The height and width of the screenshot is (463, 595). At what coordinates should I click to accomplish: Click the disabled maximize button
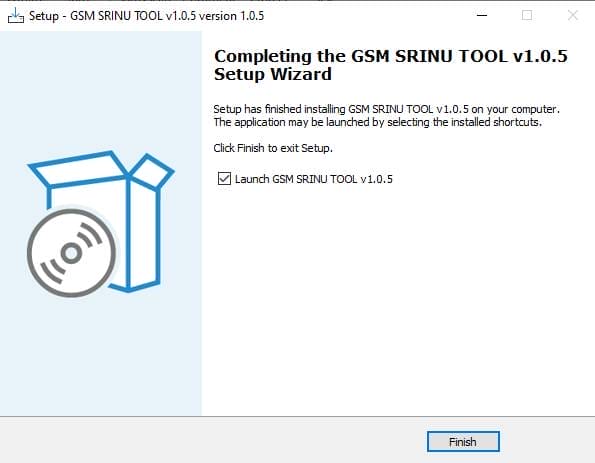(x=527, y=16)
